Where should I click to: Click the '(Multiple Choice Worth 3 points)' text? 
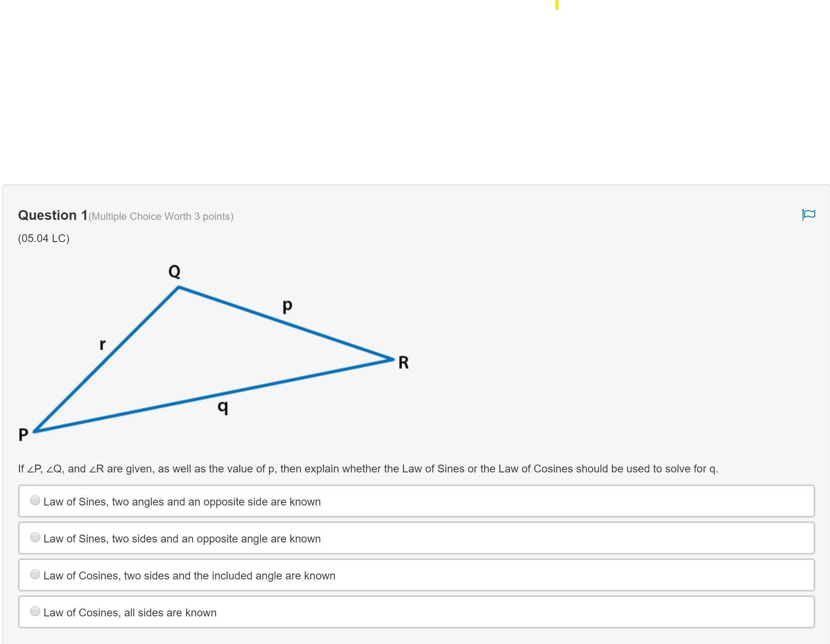[161, 216]
